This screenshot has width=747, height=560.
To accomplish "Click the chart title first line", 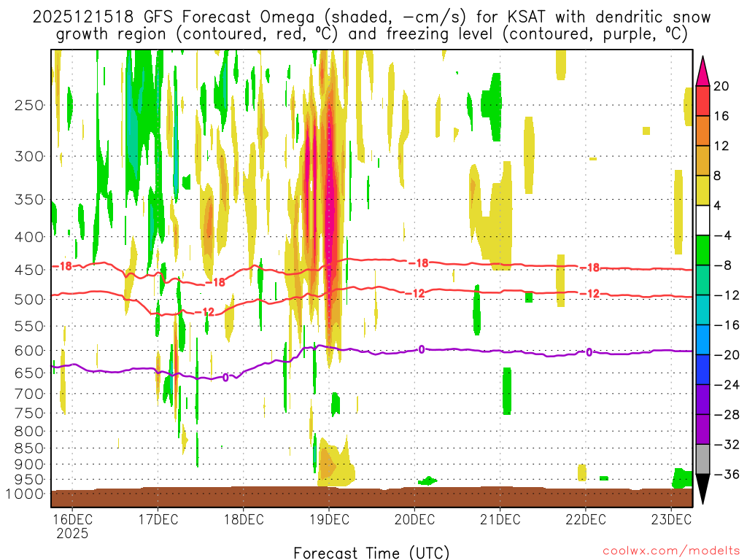I will (371, 17).
